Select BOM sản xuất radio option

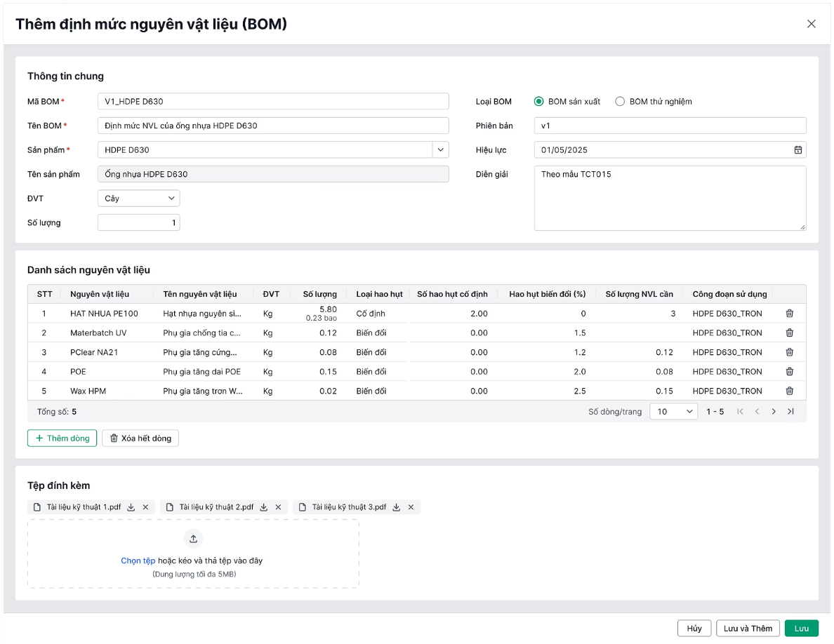pos(539,102)
